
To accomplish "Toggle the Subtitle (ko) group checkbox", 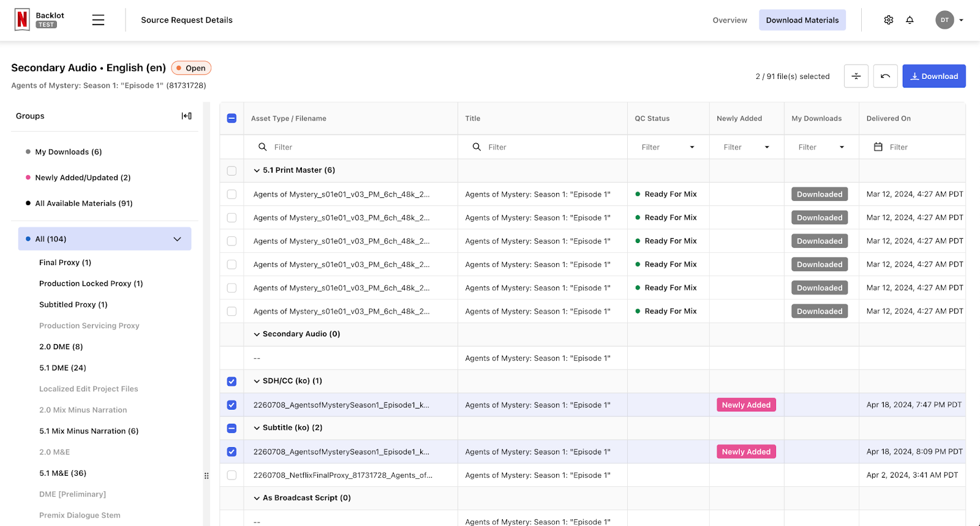I will pyautogui.click(x=232, y=428).
